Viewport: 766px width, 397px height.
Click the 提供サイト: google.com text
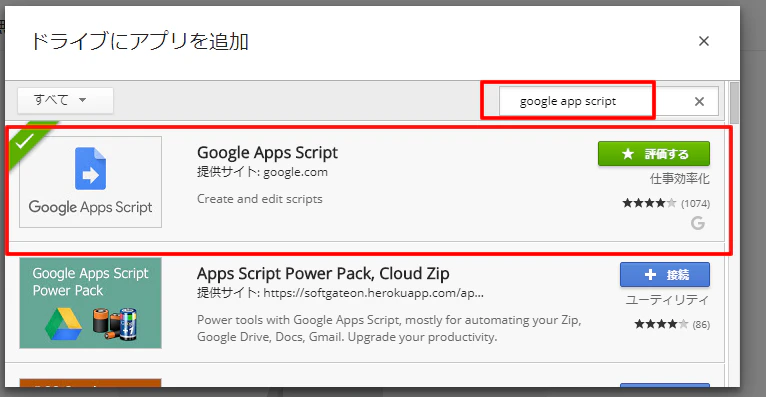point(262,172)
